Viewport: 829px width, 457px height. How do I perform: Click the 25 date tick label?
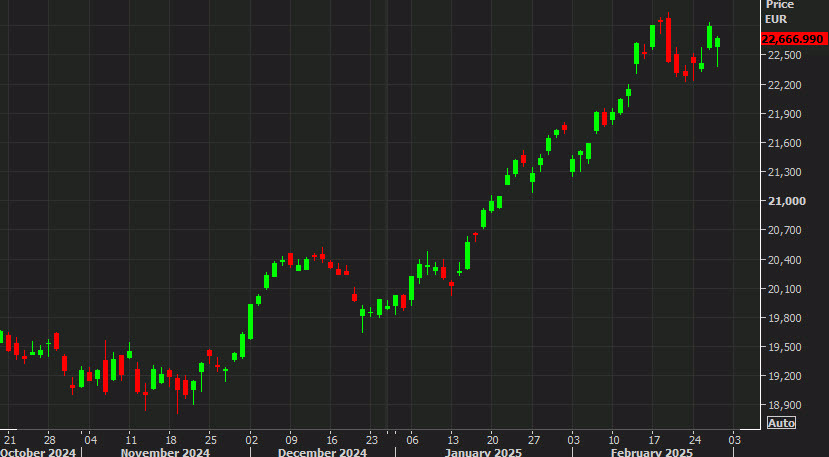[211, 440]
